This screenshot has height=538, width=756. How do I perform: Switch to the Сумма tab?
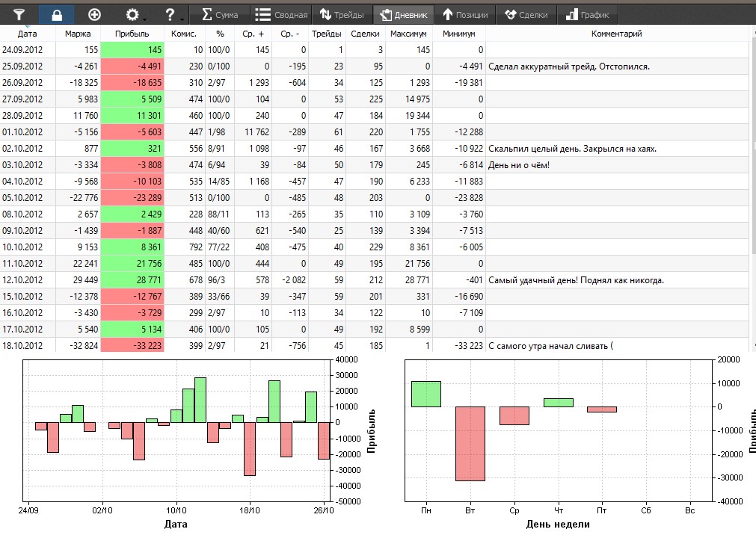pyautogui.click(x=217, y=14)
